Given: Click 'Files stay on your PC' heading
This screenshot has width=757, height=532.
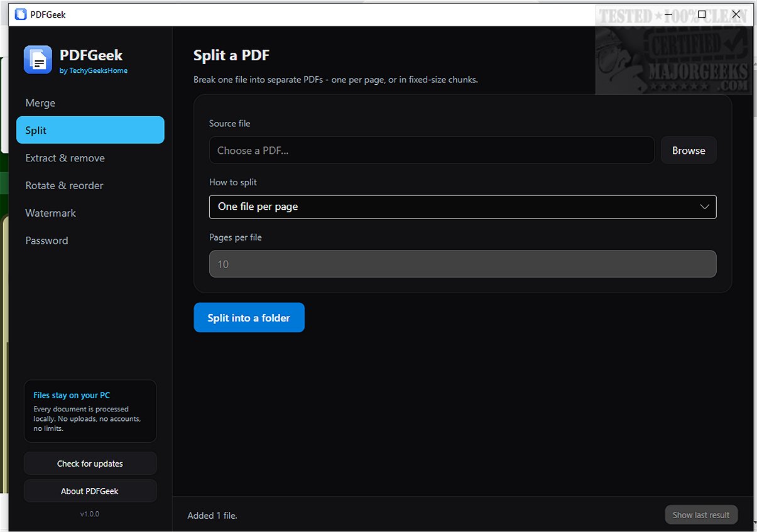Looking at the screenshot, I should pos(72,395).
